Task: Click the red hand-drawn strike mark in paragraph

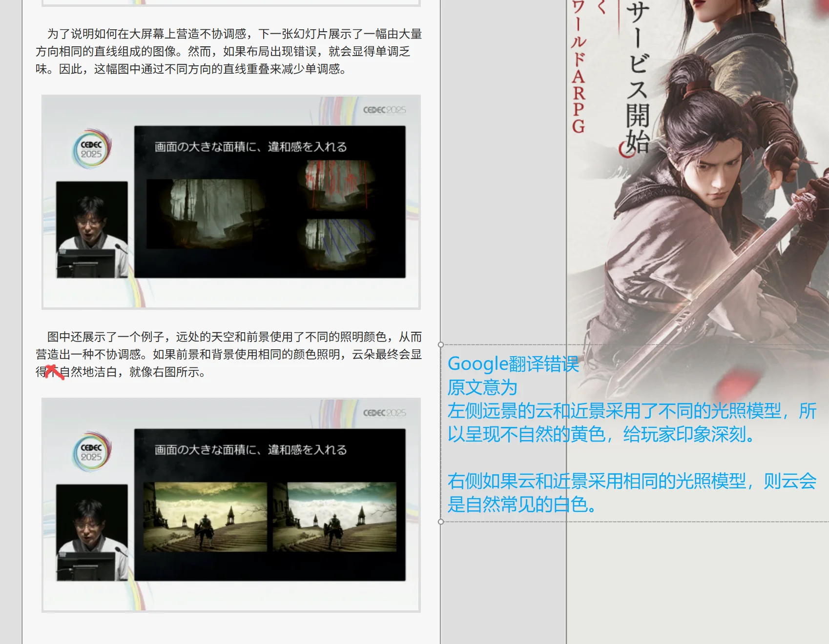Action: click(54, 372)
